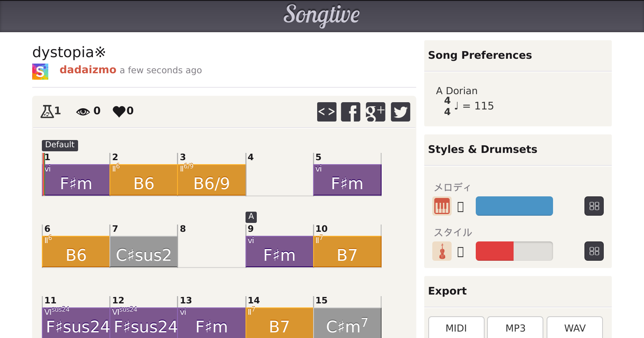
Task: Open the style pattern grid selector
Action: click(x=594, y=251)
